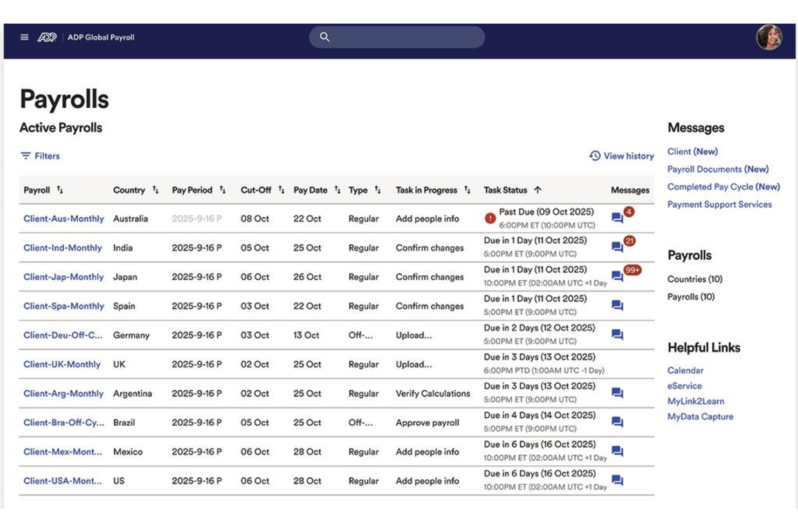Viewport: 798px width, 532px height.
Task: Open Completed Pay Cycle (New) messages
Action: 724,186
